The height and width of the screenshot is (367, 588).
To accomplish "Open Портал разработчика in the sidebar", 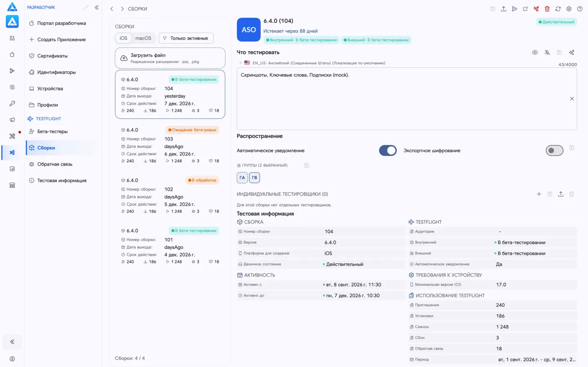I will tap(62, 23).
